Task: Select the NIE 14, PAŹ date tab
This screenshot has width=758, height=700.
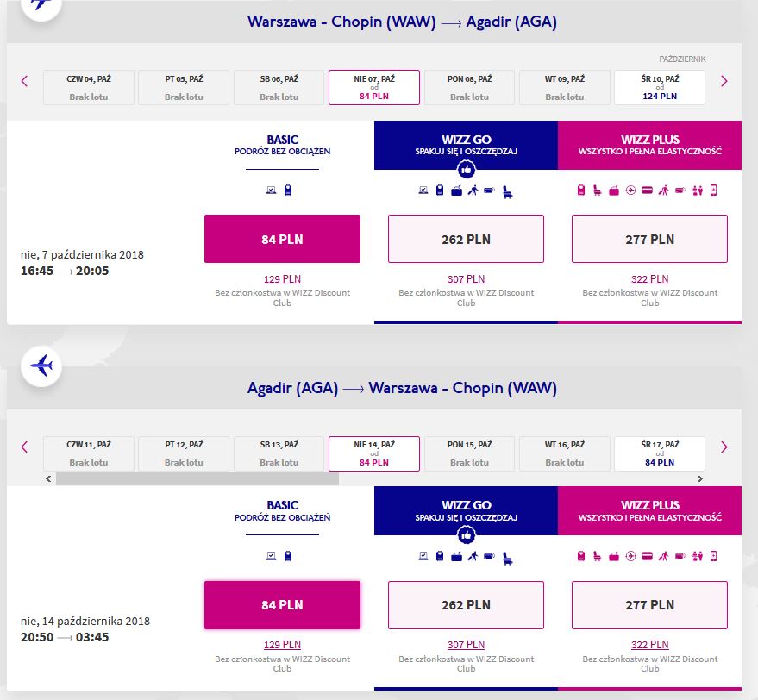Action: tap(374, 453)
